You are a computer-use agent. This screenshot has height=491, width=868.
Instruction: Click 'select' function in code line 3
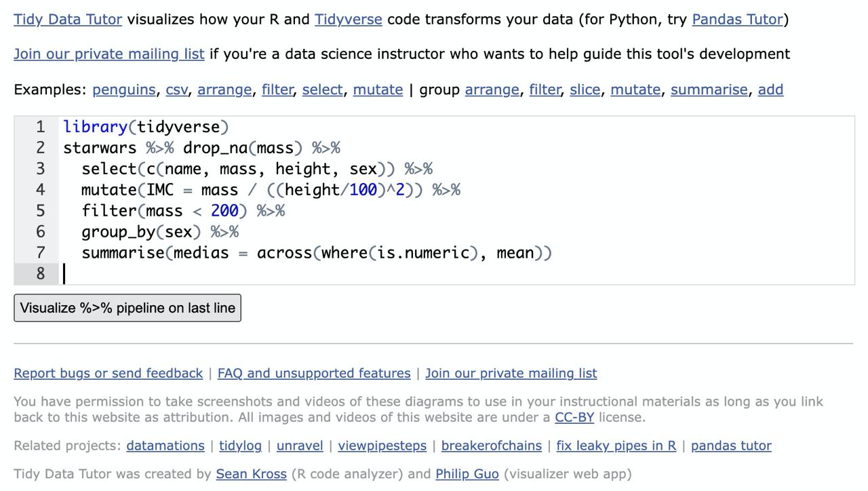pyautogui.click(x=109, y=169)
